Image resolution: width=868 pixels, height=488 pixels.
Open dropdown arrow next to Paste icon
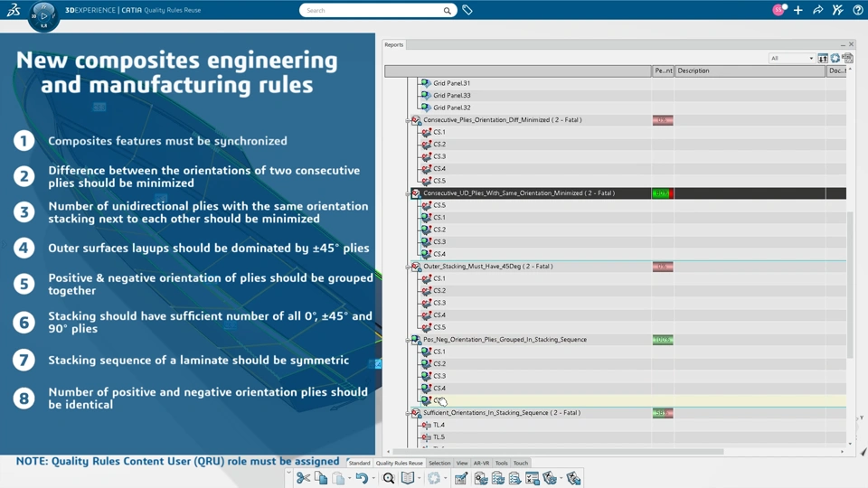click(x=349, y=478)
